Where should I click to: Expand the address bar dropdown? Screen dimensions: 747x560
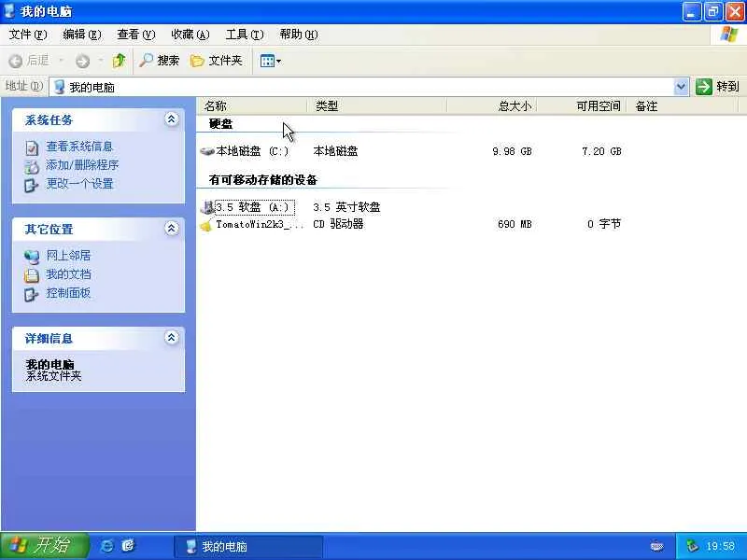(682, 87)
